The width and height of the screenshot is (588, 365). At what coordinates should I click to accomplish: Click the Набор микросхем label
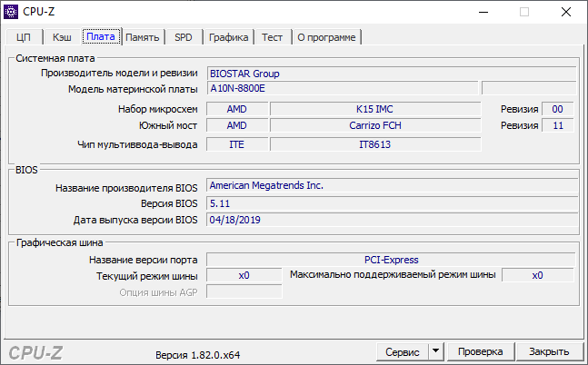[158, 109]
